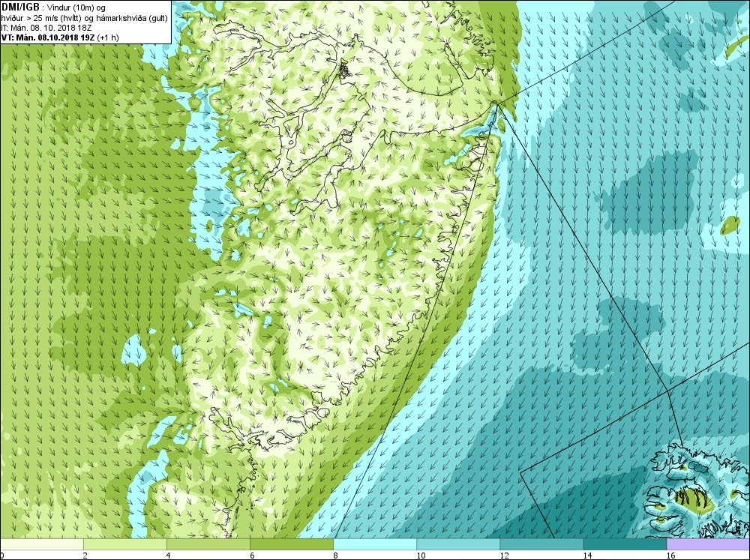This screenshot has width=750, height=560.
Task: Click the 'Vindur (10m) og' text
Action: point(76,7)
